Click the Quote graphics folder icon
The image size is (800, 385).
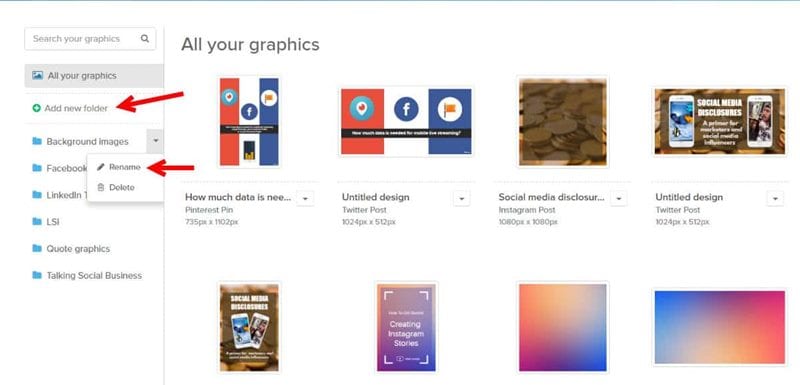click(x=37, y=248)
